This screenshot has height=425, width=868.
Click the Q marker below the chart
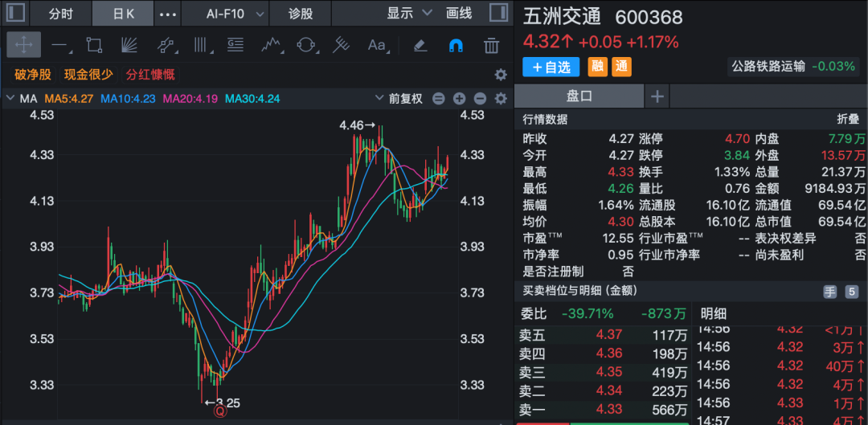click(220, 411)
